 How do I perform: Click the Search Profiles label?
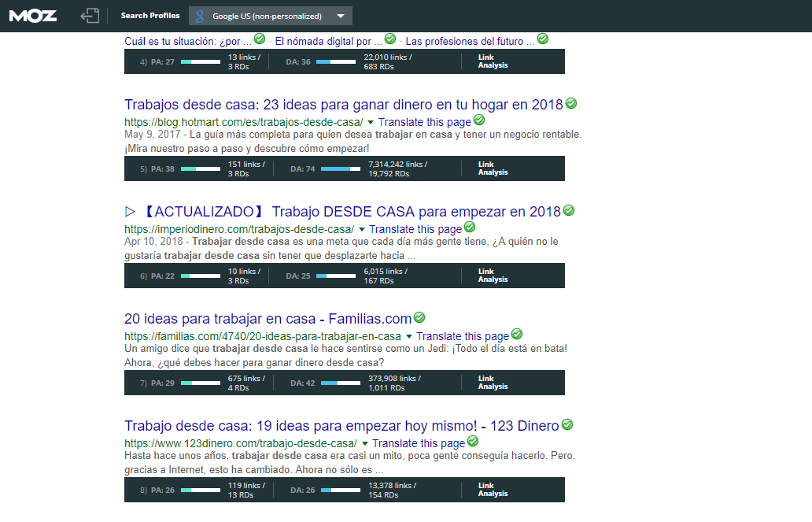click(149, 15)
